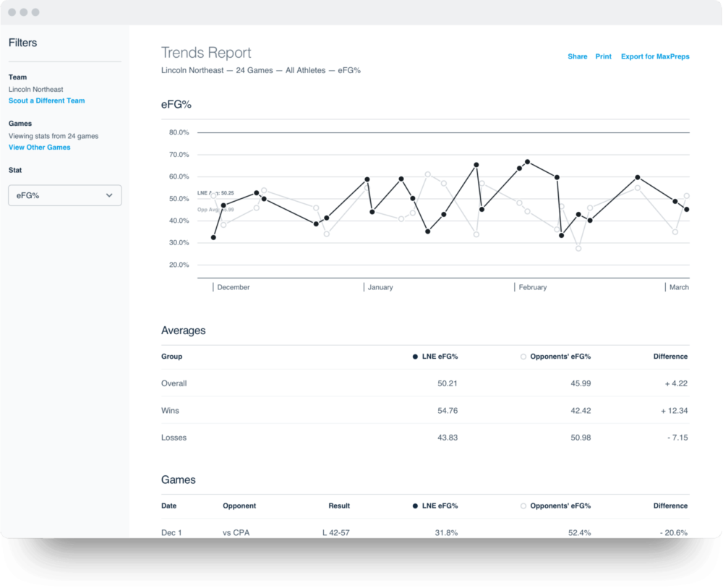This screenshot has width=723, height=588.
Task: Click the March marker on chart axis
Action: [678, 287]
